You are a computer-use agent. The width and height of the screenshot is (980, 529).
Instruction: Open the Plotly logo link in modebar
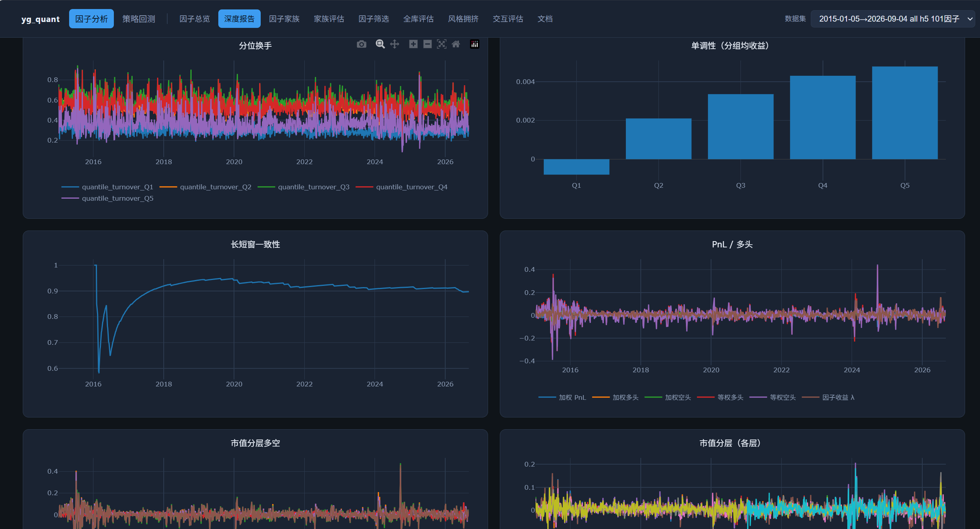474,44
